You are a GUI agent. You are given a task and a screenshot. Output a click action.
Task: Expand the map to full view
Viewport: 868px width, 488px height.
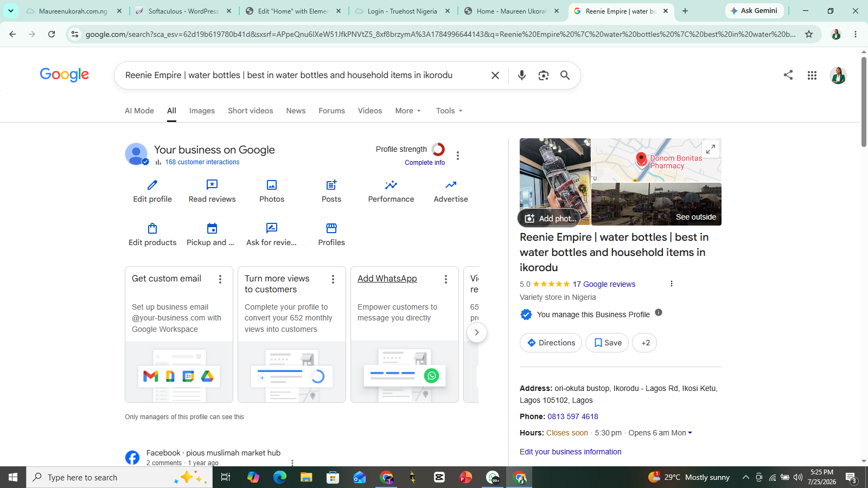(x=711, y=149)
